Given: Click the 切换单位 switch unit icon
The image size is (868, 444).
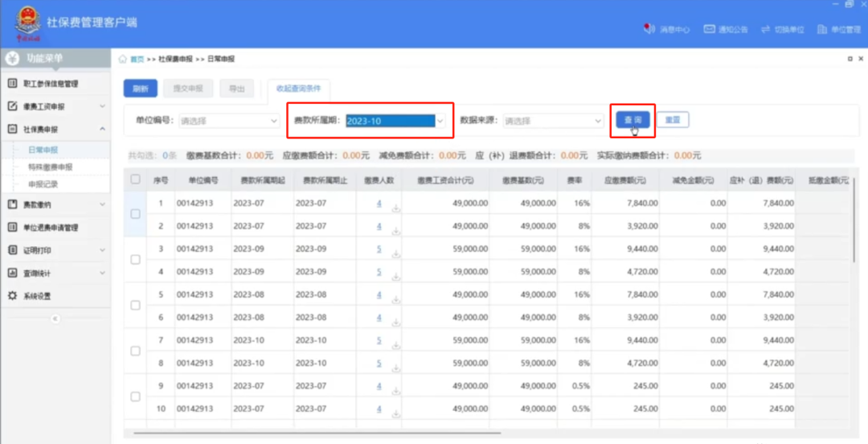Looking at the screenshot, I should 766,30.
